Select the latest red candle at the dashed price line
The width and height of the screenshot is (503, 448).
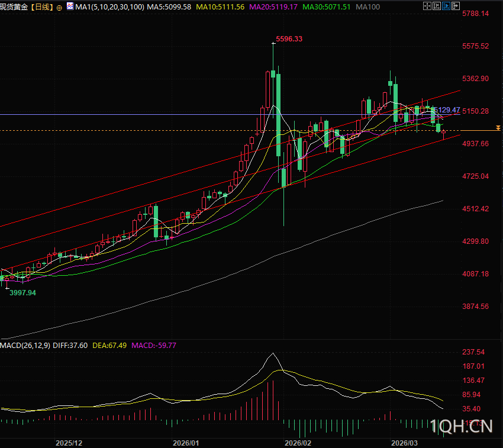(x=444, y=131)
